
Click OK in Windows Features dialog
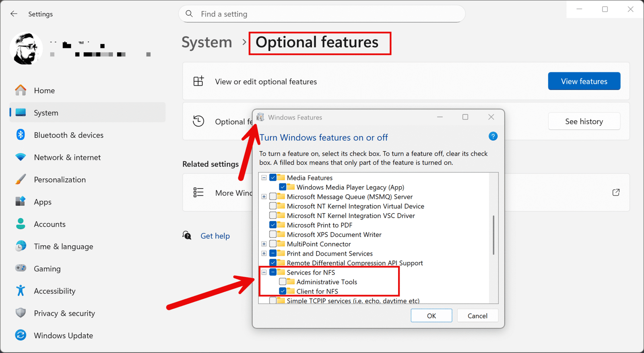pyautogui.click(x=431, y=316)
